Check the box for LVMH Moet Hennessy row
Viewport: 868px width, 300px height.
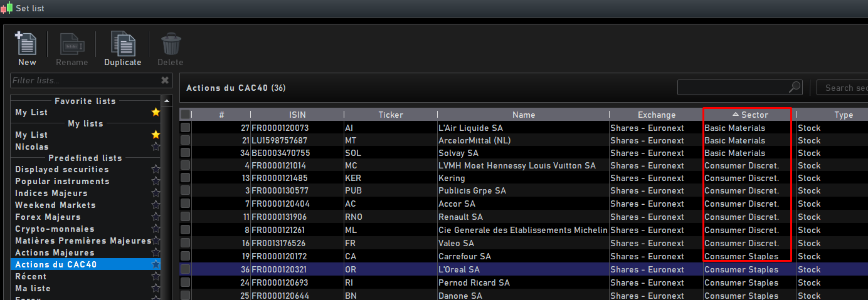pyautogui.click(x=185, y=165)
